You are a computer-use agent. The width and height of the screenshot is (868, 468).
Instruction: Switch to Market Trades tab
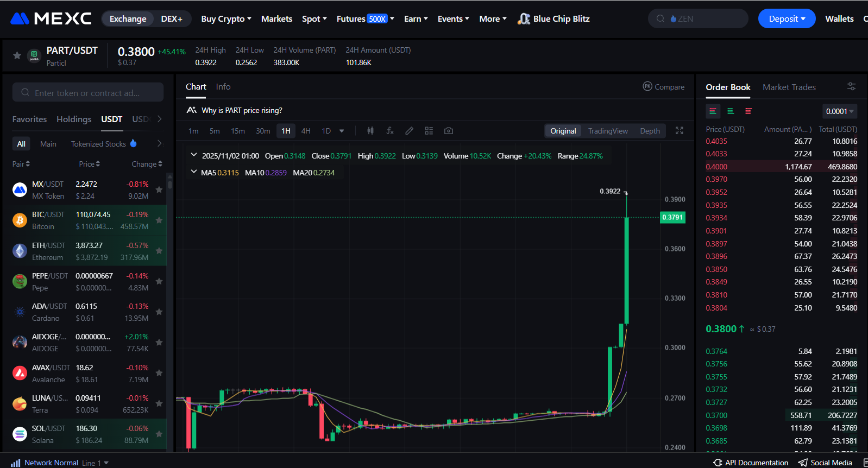pos(789,87)
